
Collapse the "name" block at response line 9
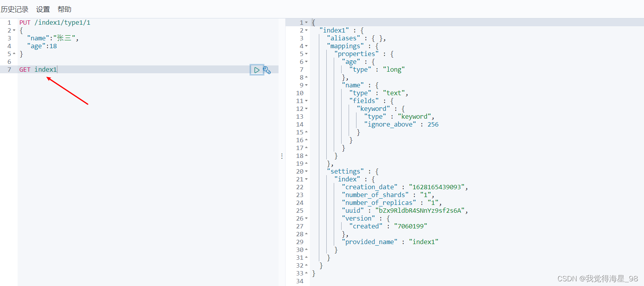[306, 85]
